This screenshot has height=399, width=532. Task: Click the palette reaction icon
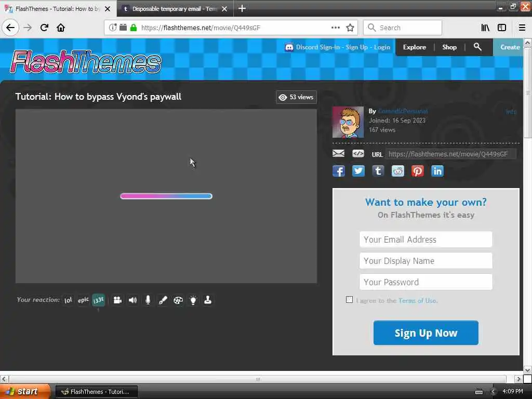[x=178, y=300]
